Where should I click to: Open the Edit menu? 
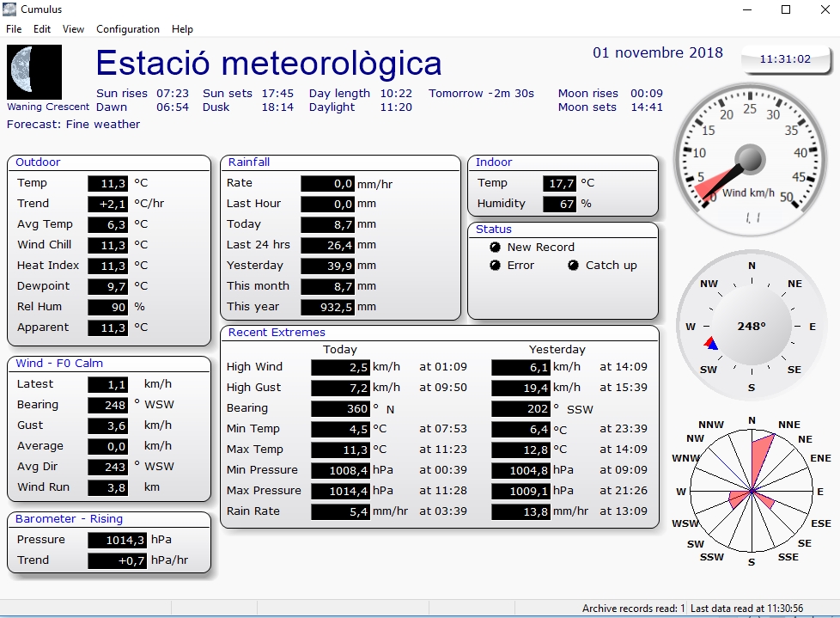pos(42,28)
